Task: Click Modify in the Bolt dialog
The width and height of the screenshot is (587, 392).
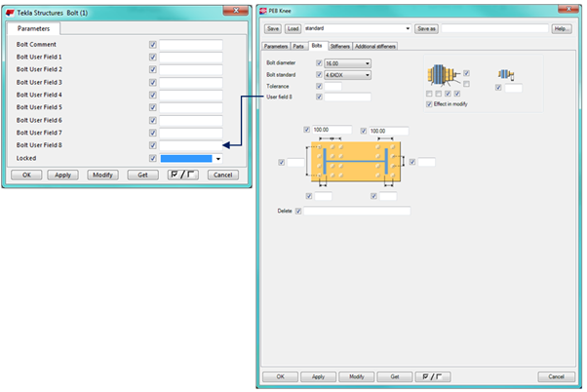Action: (102, 175)
